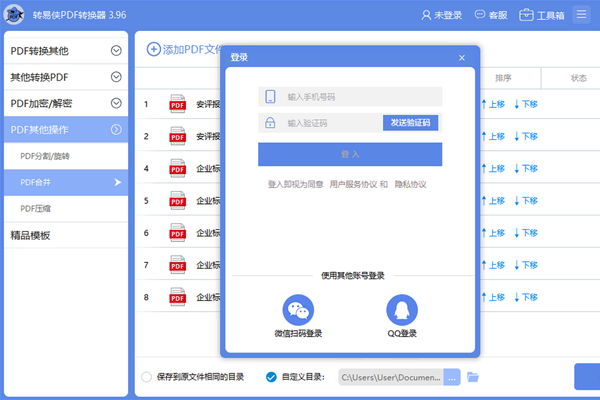Click the WeChat scan login icon
Screen dimensions: 600x400
pyautogui.click(x=298, y=309)
